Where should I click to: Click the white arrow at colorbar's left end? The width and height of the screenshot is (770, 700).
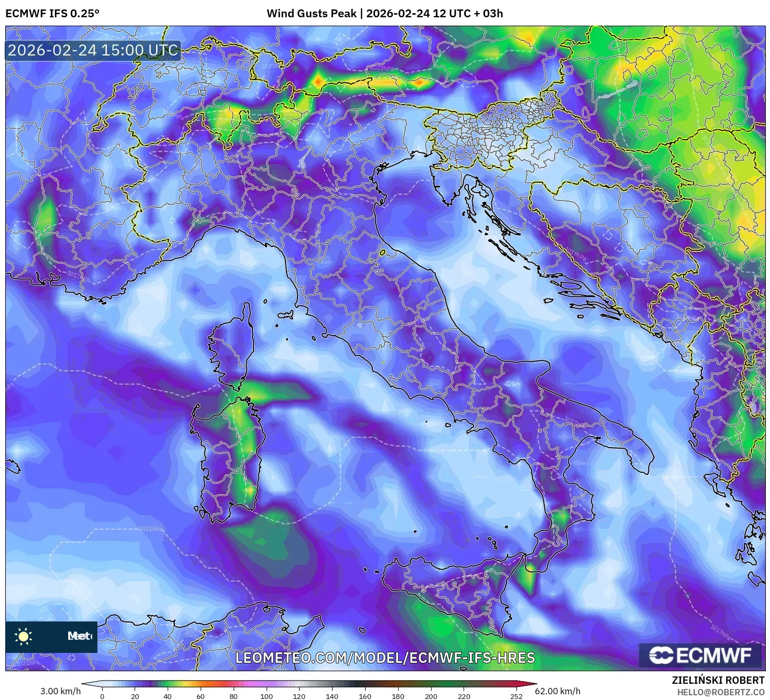tap(93, 683)
